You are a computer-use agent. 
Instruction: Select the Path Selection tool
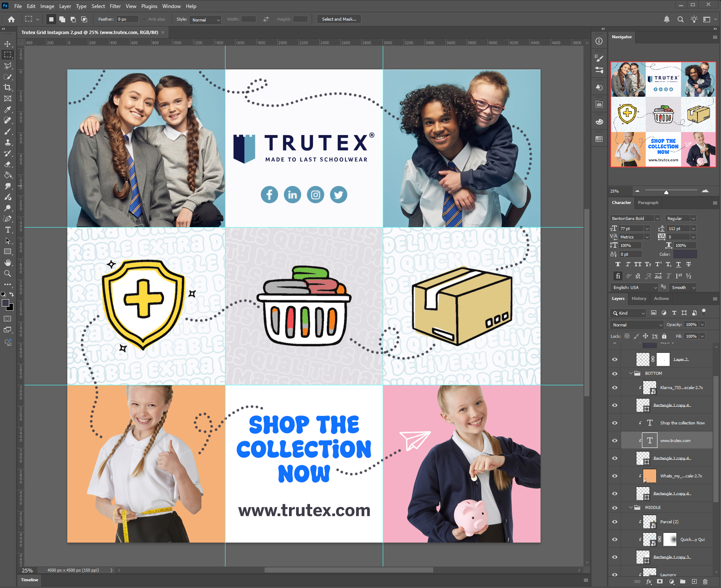click(8, 241)
